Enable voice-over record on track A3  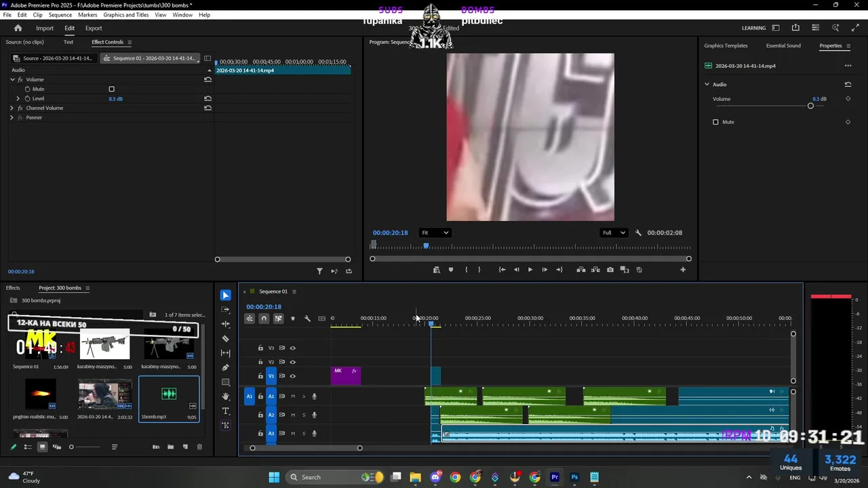(x=315, y=434)
